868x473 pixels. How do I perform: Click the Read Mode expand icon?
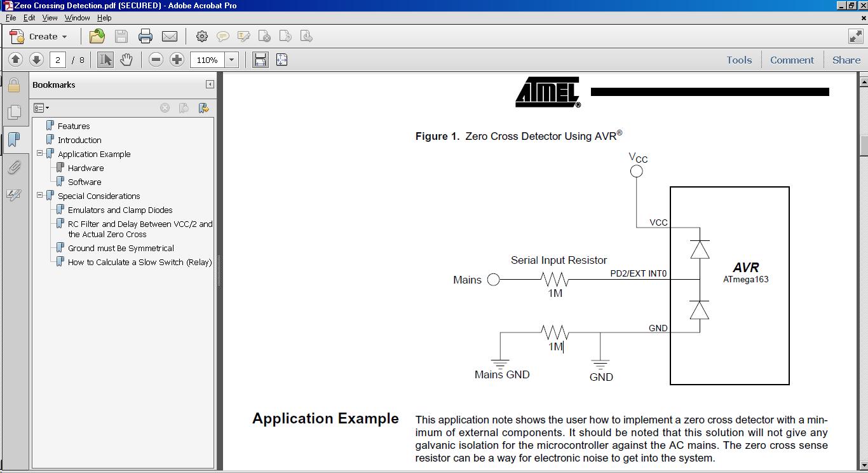[855, 36]
